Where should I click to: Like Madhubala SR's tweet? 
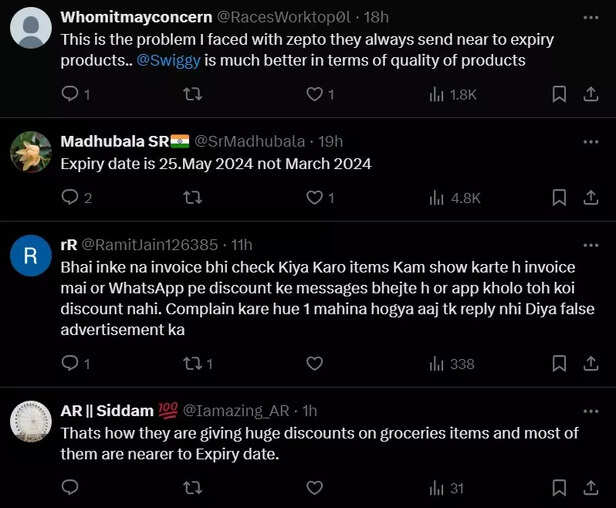(x=314, y=198)
